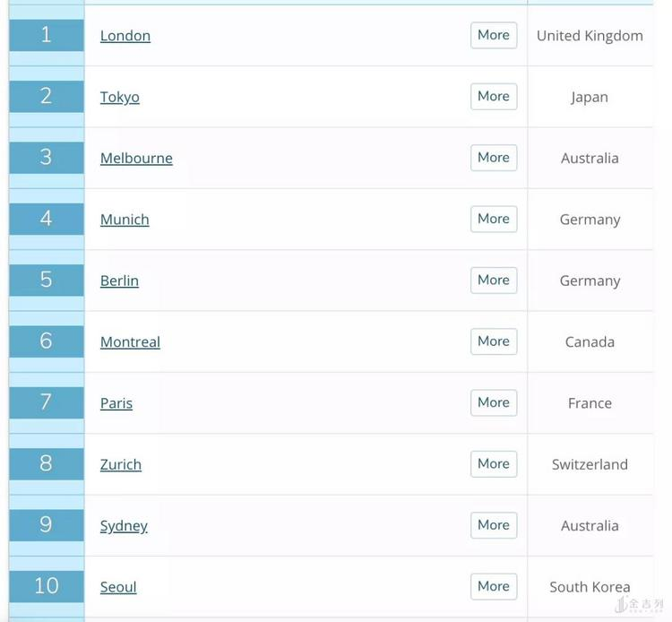
Task: Expand More details for Melbourne
Action: pos(494,158)
